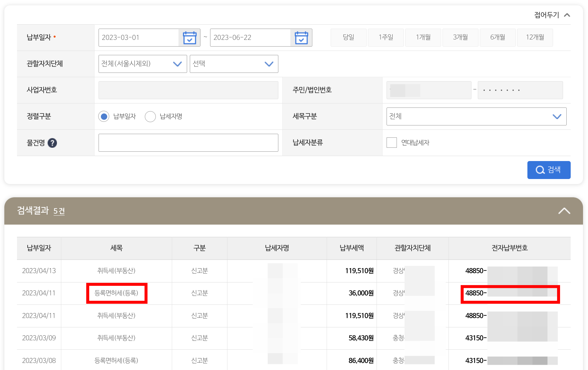Collapse the search results panel chevron
This screenshot has height=370, width=588.
click(x=564, y=211)
